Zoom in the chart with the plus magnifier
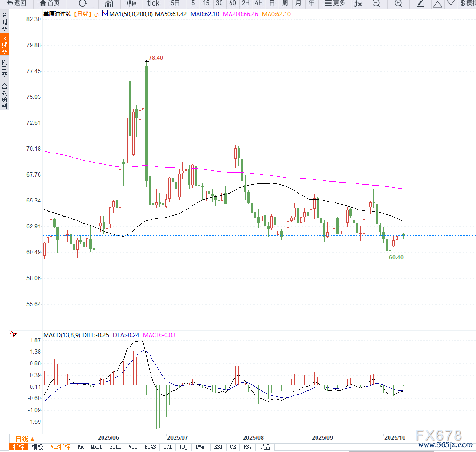Screen dimensions: 476x452 coord(398,3)
